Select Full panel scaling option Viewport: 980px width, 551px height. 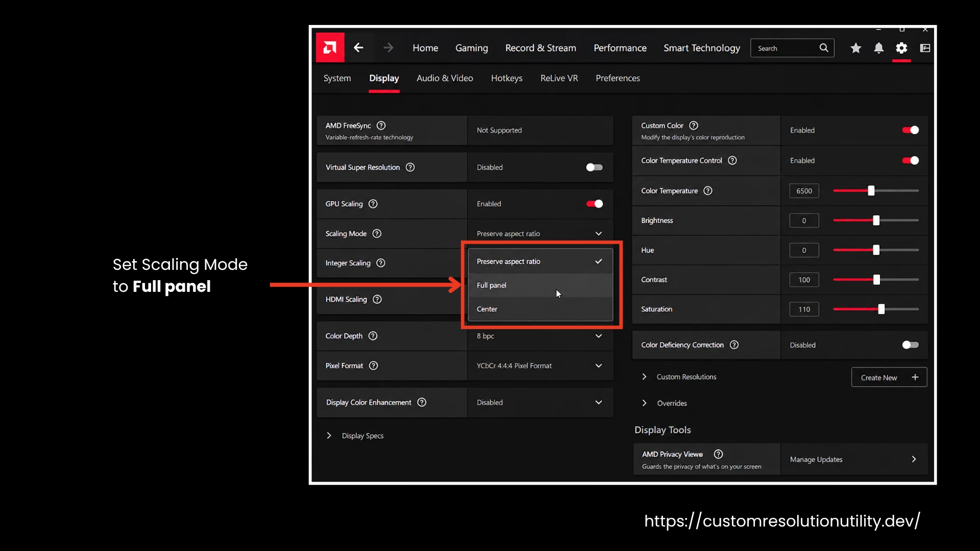pos(540,285)
